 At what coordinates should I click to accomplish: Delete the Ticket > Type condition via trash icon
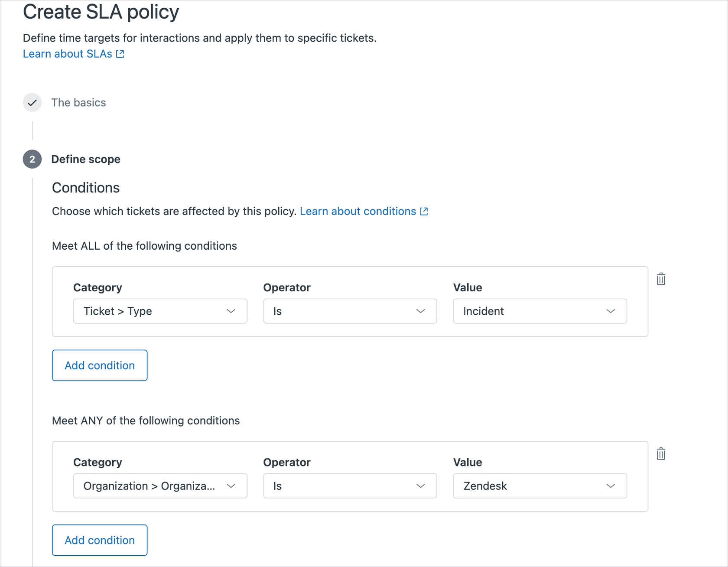tap(661, 279)
